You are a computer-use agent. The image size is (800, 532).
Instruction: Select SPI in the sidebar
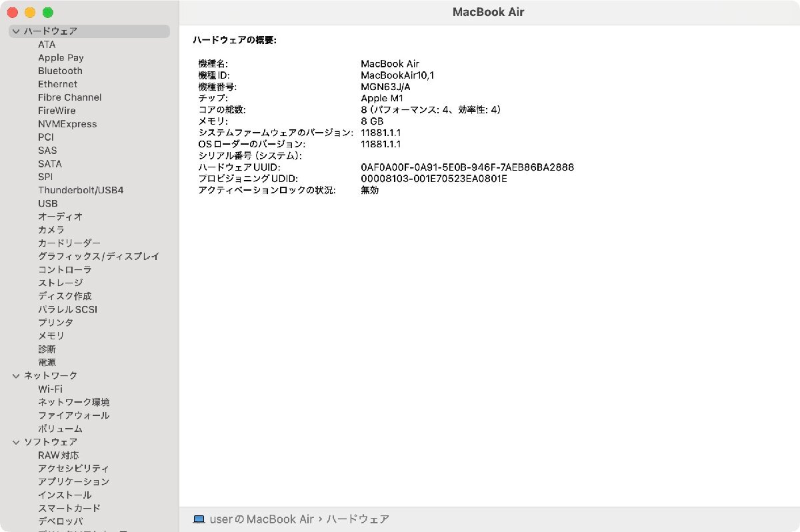(45, 177)
